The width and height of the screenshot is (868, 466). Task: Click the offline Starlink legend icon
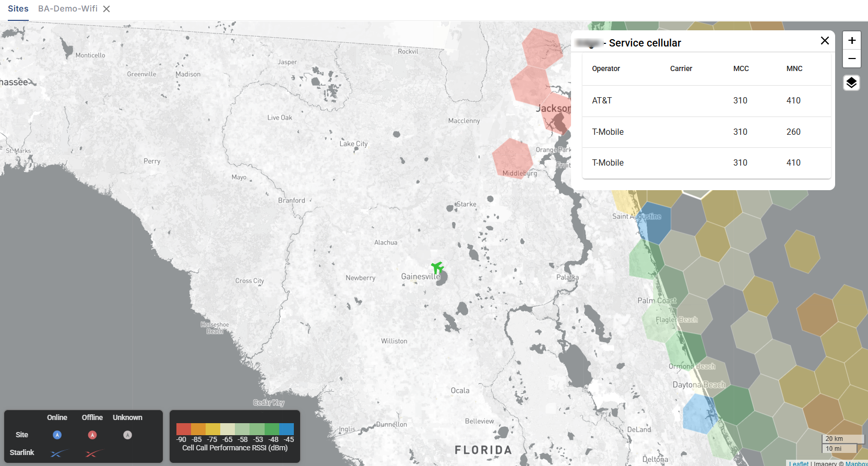[92, 453]
